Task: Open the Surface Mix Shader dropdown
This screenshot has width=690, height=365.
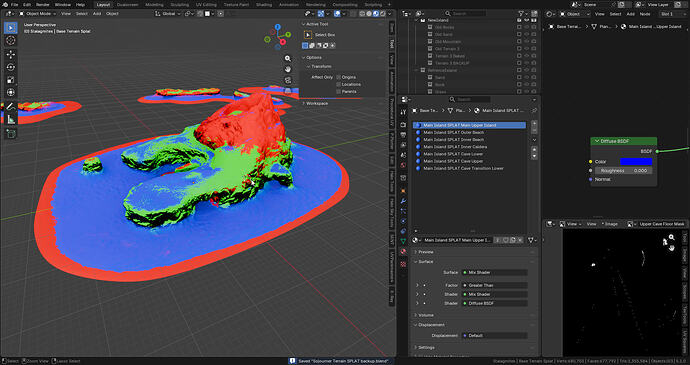Action: click(494, 273)
